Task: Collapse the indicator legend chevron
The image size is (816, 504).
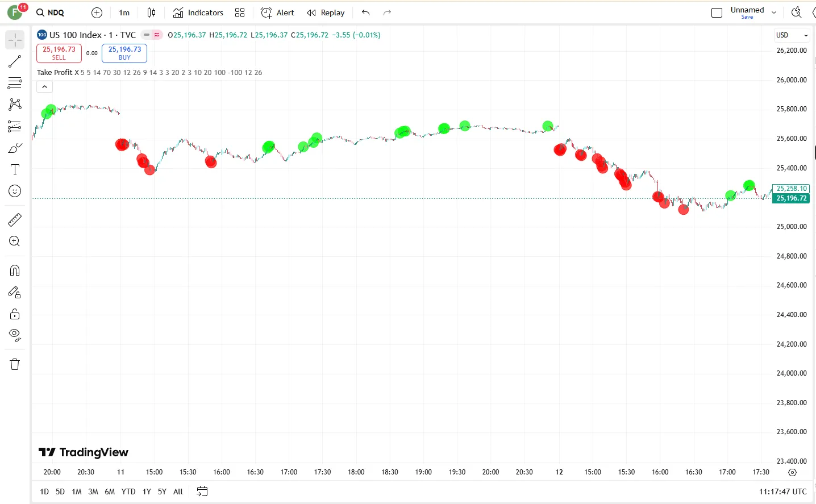Action: pos(44,86)
